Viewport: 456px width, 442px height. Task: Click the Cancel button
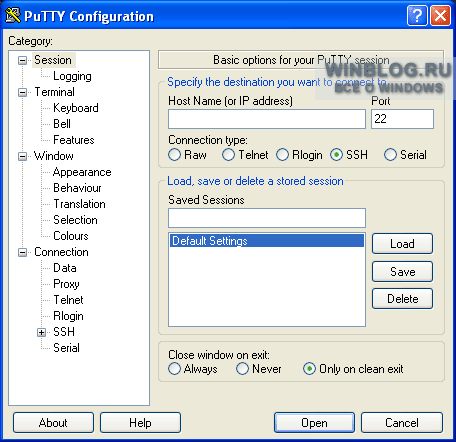coord(402,423)
